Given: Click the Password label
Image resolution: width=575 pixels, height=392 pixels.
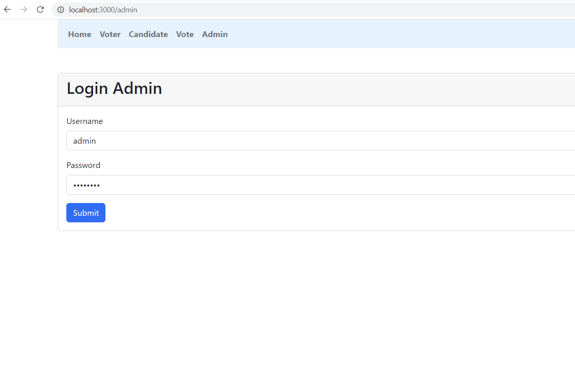Looking at the screenshot, I should click(x=84, y=165).
